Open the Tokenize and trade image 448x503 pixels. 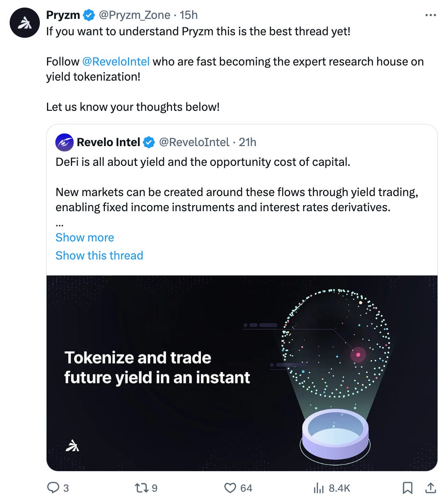click(x=242, y=373)
